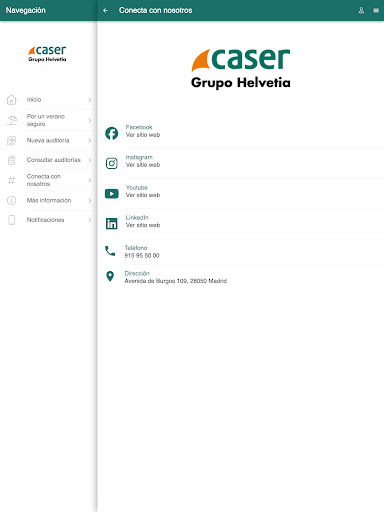This screenshot has width=384, height=512.
Task: Tap the Youtube play icon
Action: [x=112, y=194]
